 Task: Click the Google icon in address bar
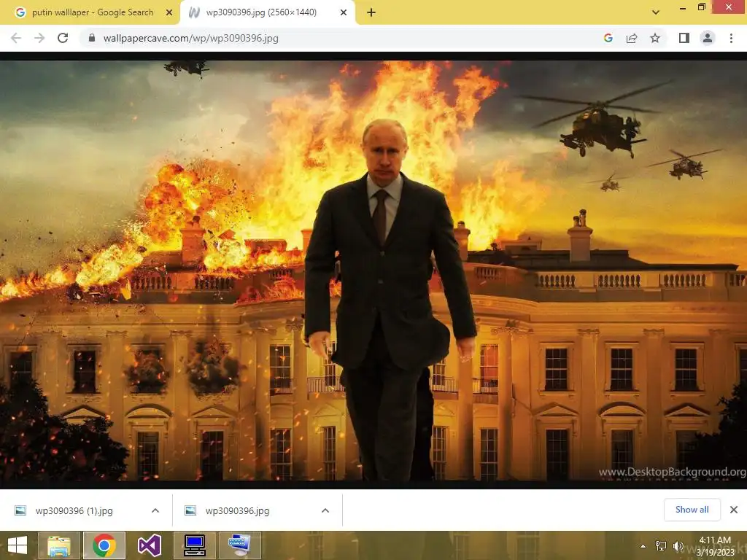608,38
